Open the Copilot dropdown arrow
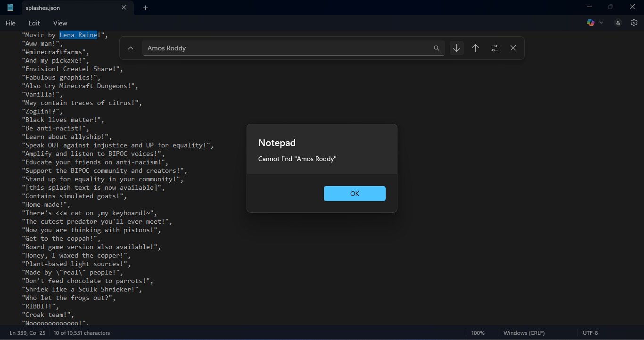644x340 pixels. coord(601,23)
